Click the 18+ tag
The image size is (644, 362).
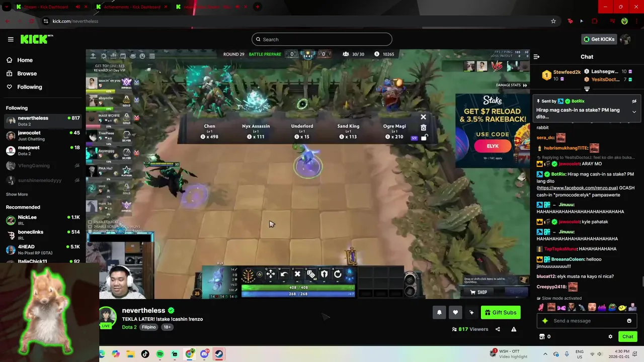point(167,327)
